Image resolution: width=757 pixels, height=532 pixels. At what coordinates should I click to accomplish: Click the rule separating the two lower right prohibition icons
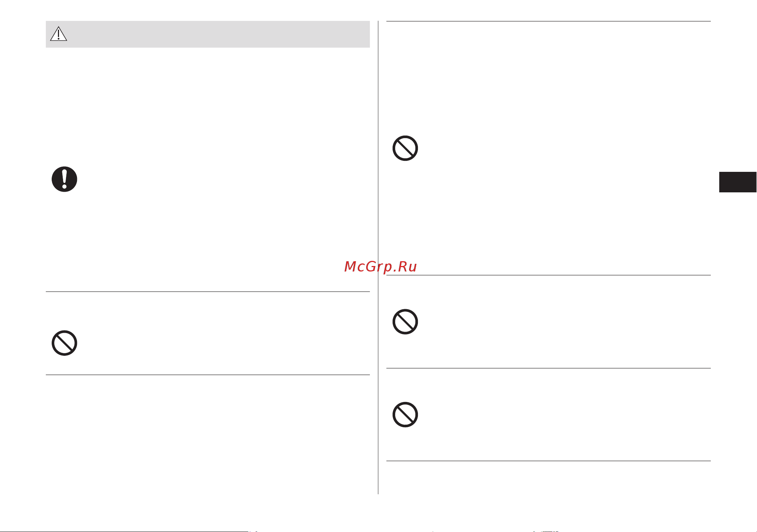point(549,368)
